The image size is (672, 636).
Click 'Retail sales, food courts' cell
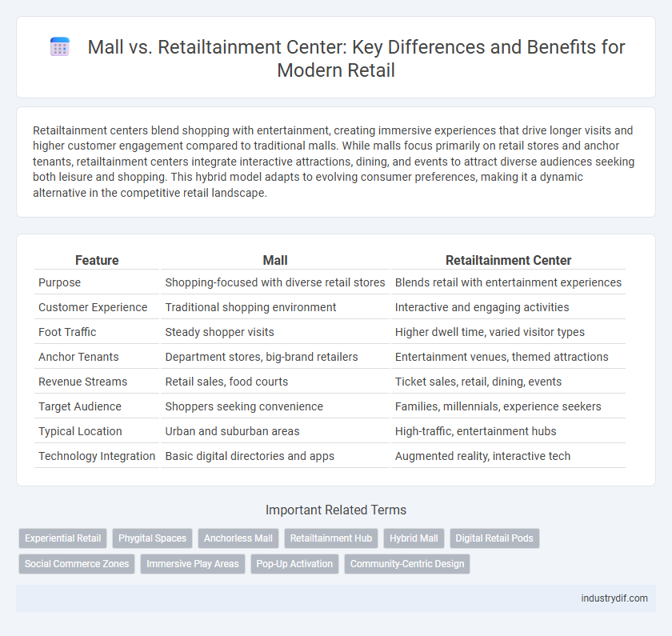tap(275, 382)
